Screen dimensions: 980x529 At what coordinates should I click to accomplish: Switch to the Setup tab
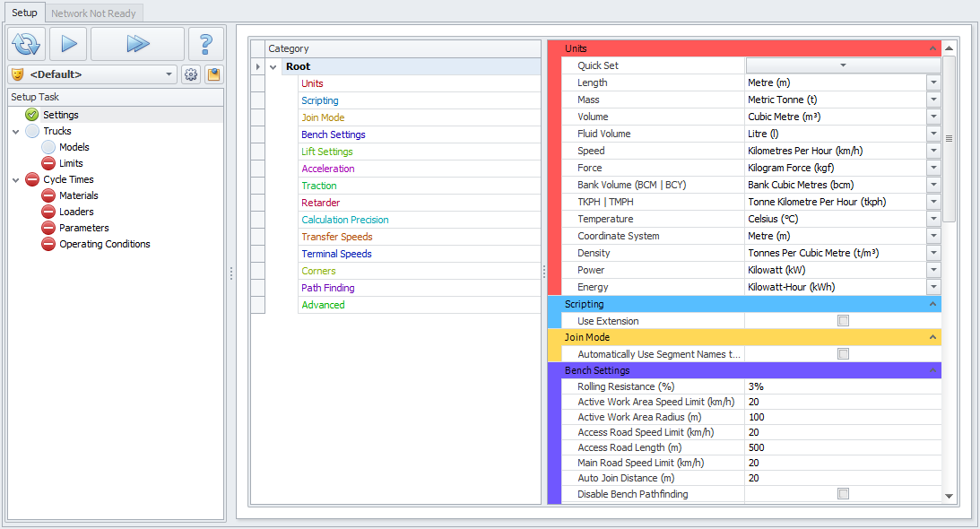pyautogui.click(x=24, y=13)
